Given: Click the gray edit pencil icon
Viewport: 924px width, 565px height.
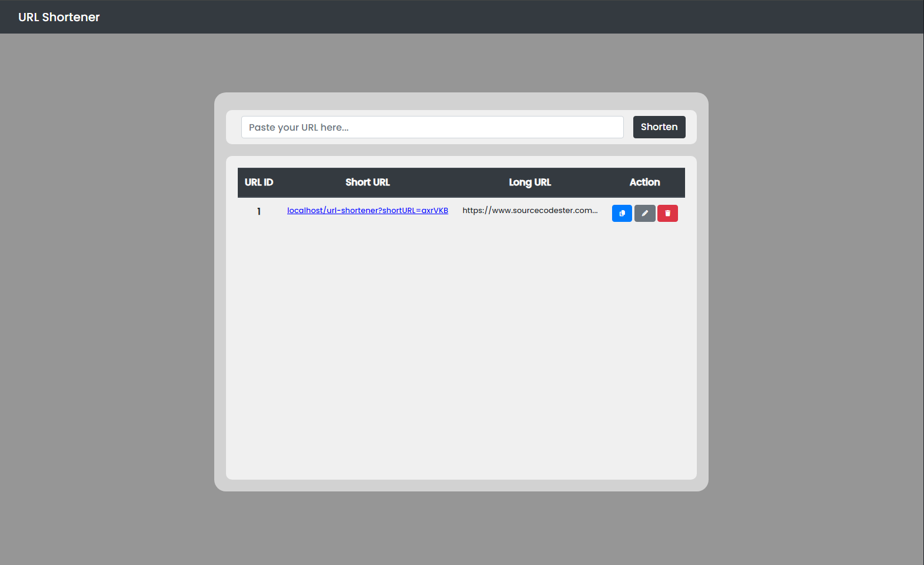Looking at the screenshot, I should click(644, 213).
